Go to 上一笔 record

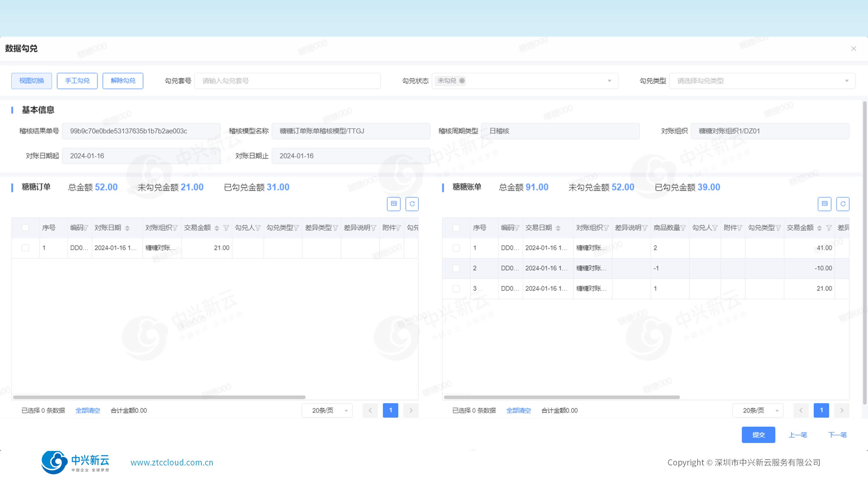[798, 435]
